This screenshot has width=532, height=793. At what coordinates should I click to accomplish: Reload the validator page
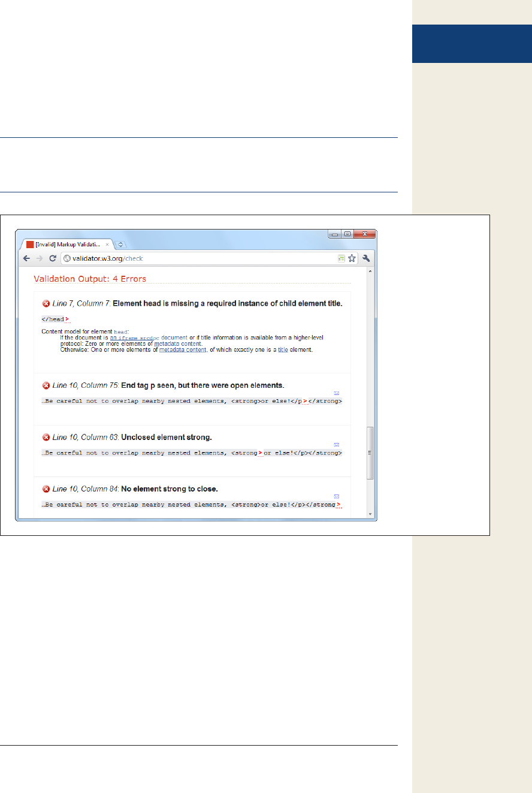pos(53,258)
